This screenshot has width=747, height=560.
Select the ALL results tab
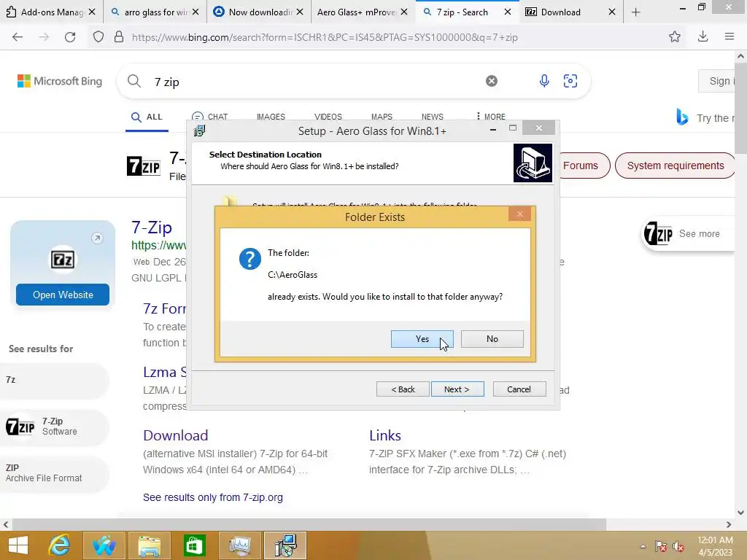(x=147, y=117)
